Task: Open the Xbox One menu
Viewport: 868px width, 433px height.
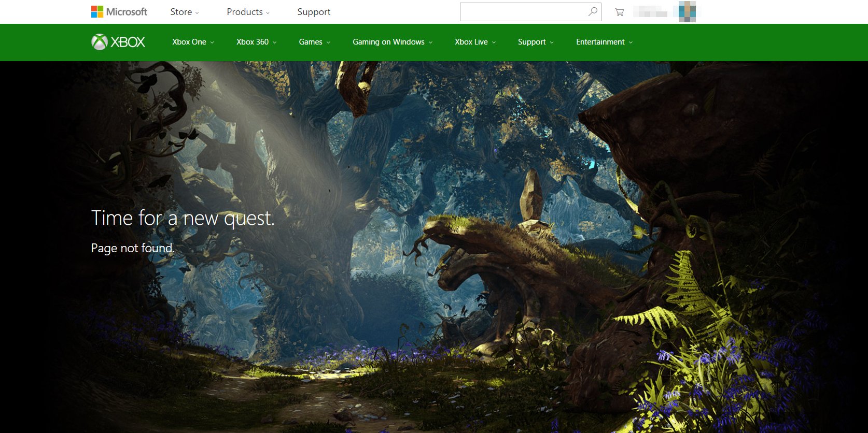Action: pos(193,42)
